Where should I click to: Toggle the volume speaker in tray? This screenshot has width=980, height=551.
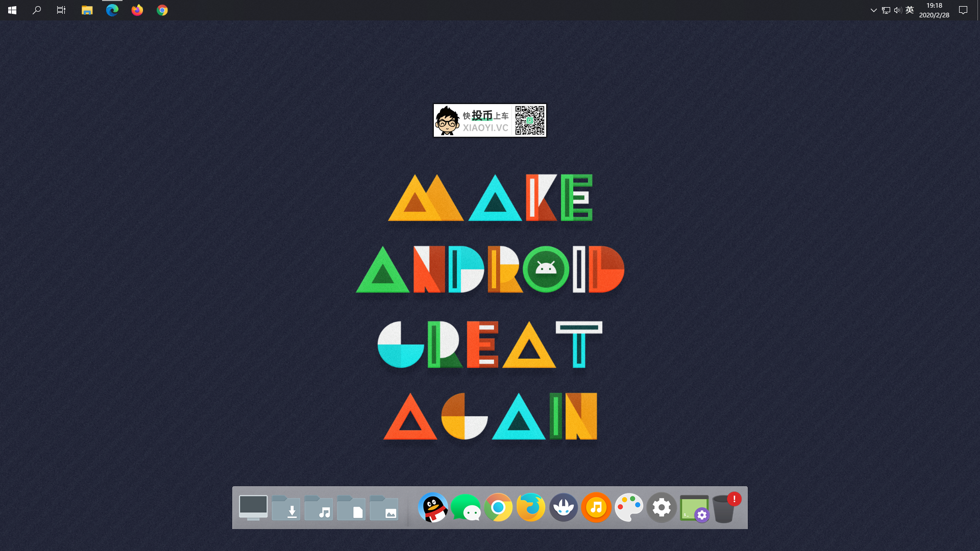[898, 10]
